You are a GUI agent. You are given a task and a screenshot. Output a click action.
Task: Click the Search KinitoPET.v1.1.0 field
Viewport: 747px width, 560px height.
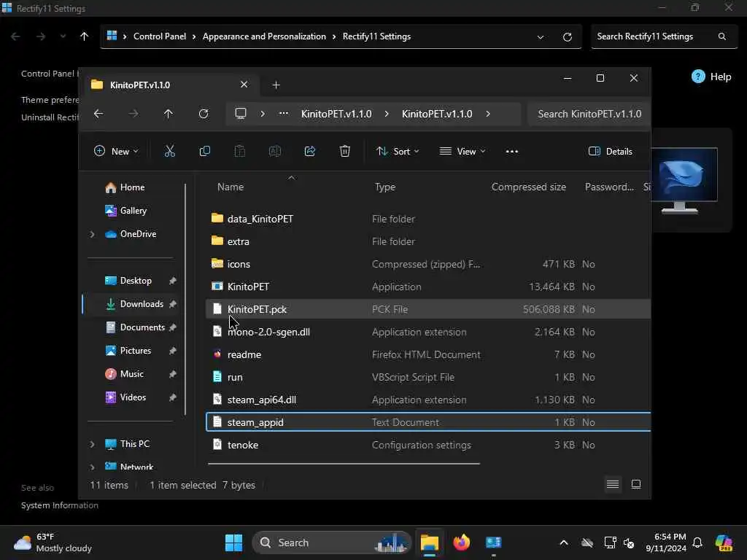pos(589,114)
